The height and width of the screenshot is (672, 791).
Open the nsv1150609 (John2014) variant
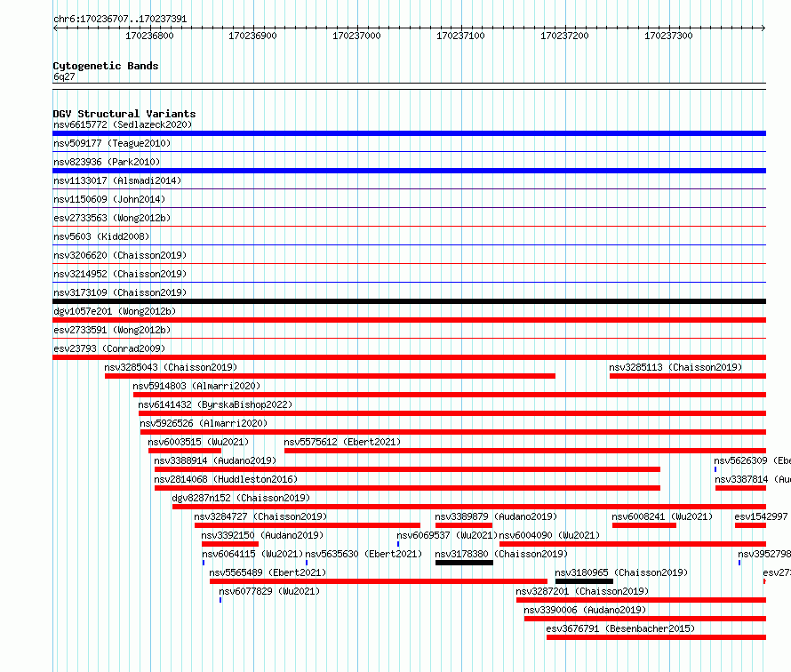[109, 199]
